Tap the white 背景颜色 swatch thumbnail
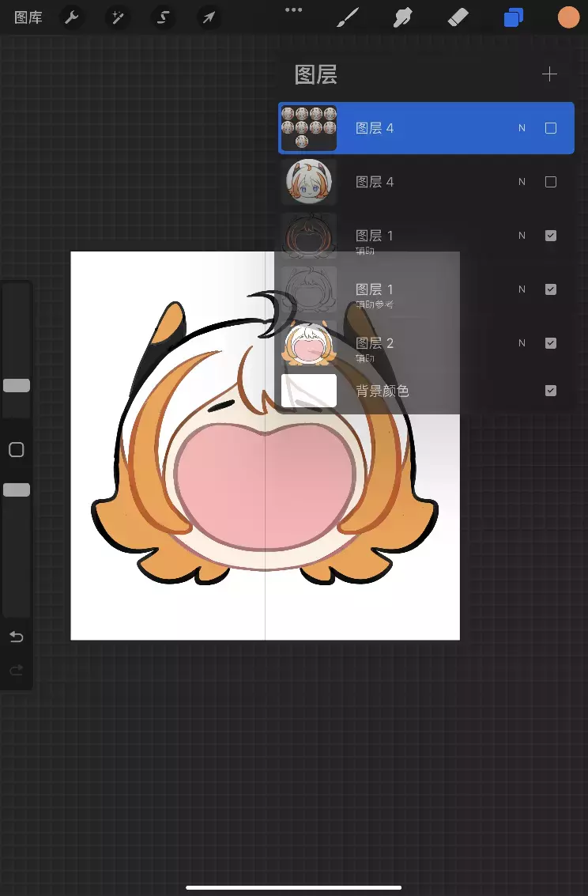Viewport: 588px width, 896px height. (309, 391)
